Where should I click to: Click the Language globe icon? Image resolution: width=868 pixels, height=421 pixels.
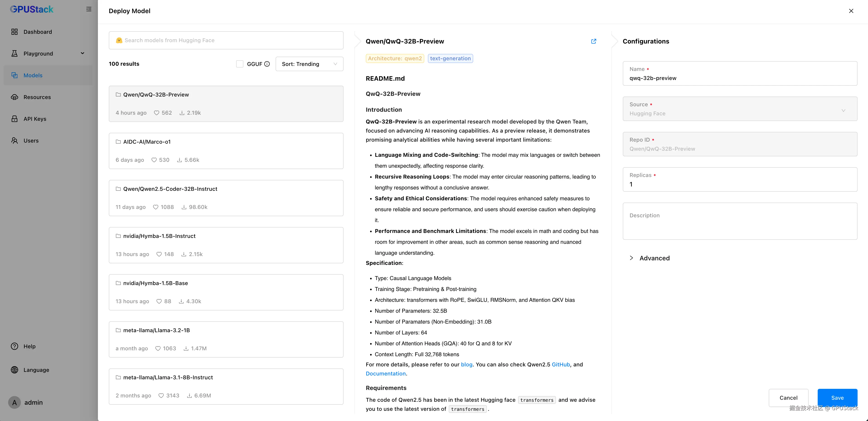(x=15, y=370)
